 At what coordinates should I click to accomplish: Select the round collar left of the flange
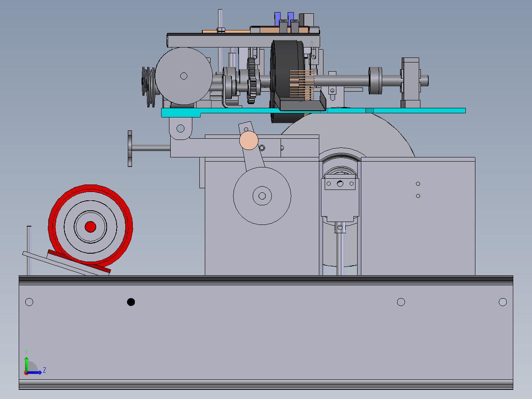375,80
